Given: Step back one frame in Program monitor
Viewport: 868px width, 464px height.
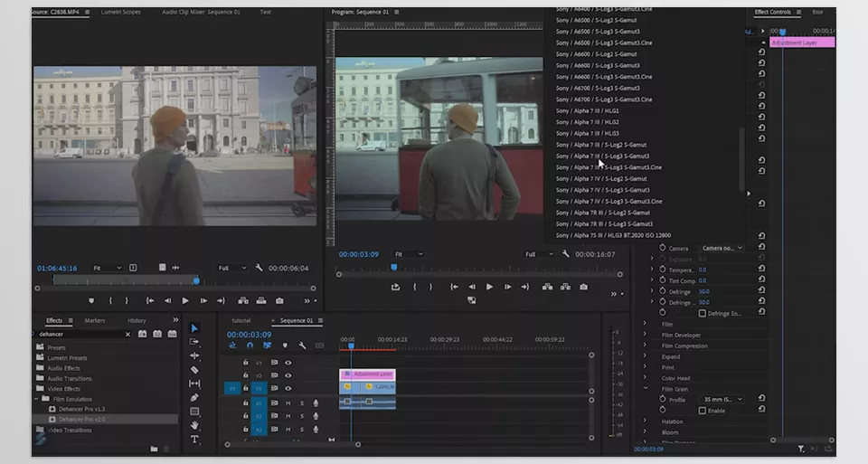Looking at the screenshot, I should (472, 287).
